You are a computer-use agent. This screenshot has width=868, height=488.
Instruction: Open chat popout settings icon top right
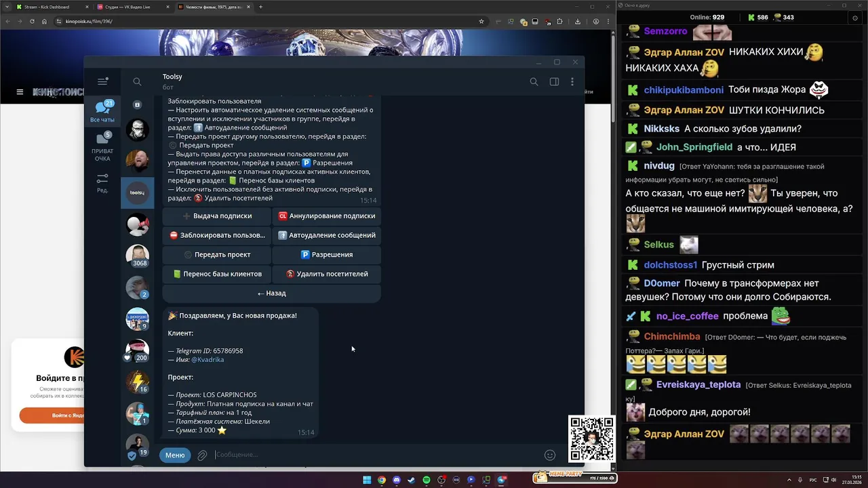tap(854, 18)
